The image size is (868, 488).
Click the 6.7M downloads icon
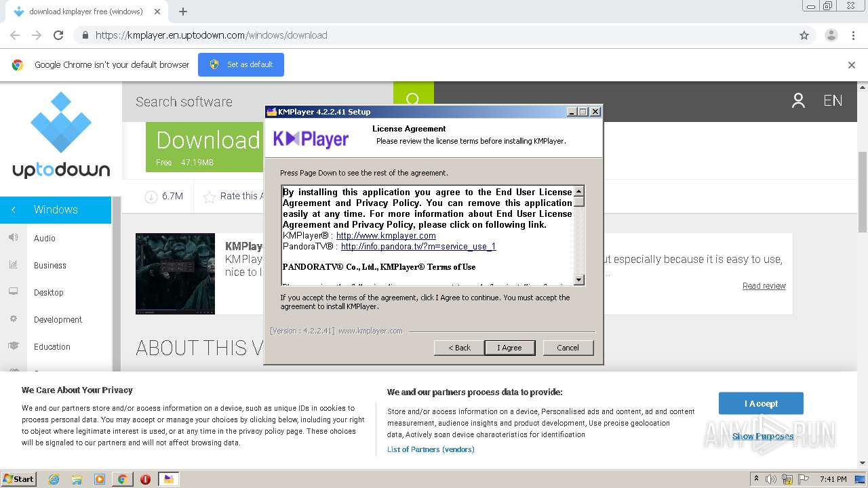[x=151, y=197]
